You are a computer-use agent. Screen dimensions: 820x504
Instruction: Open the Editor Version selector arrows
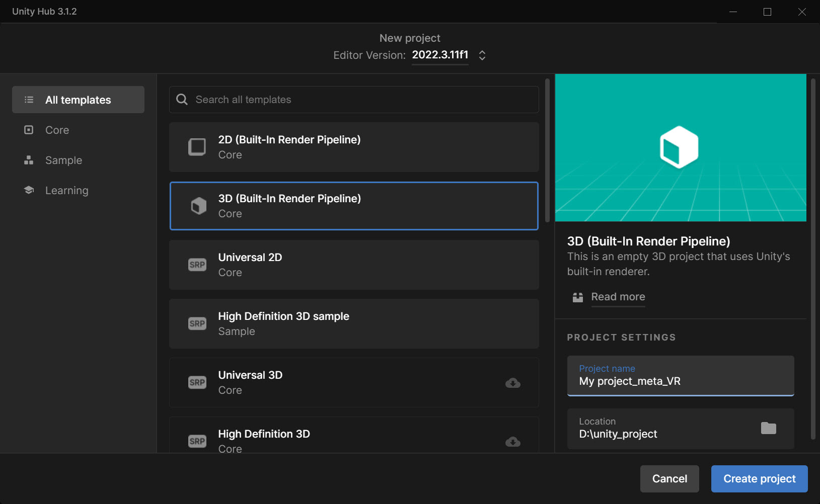(x=482, y=55)
